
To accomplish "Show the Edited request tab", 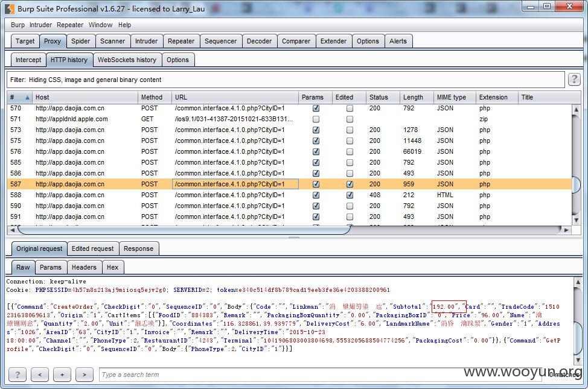I will tap(92, 249).
